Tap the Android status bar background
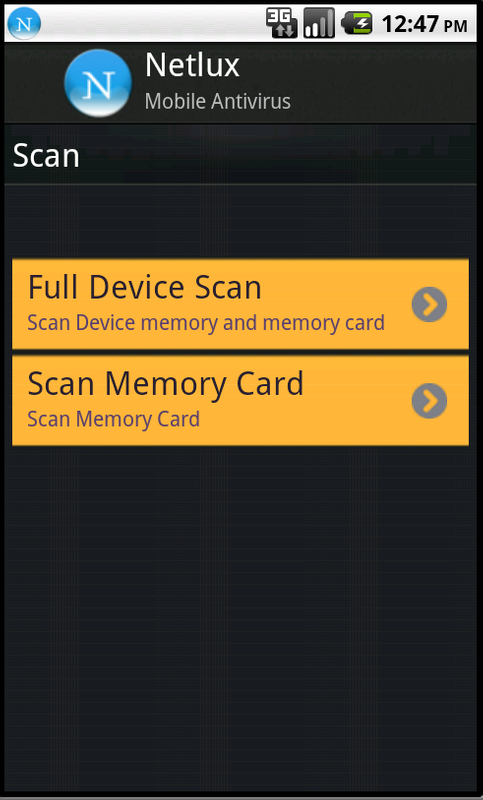The image size is (483, 800). click(x=153, y=23)
